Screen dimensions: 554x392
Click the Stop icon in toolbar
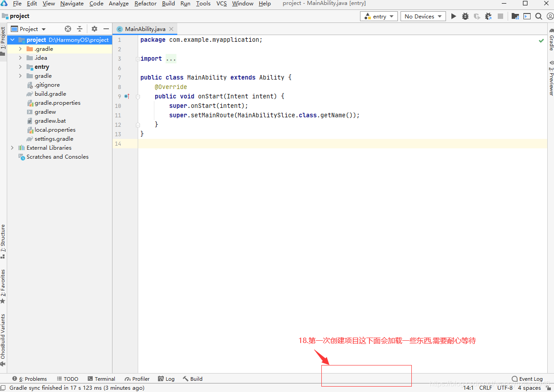click(500, 16)
